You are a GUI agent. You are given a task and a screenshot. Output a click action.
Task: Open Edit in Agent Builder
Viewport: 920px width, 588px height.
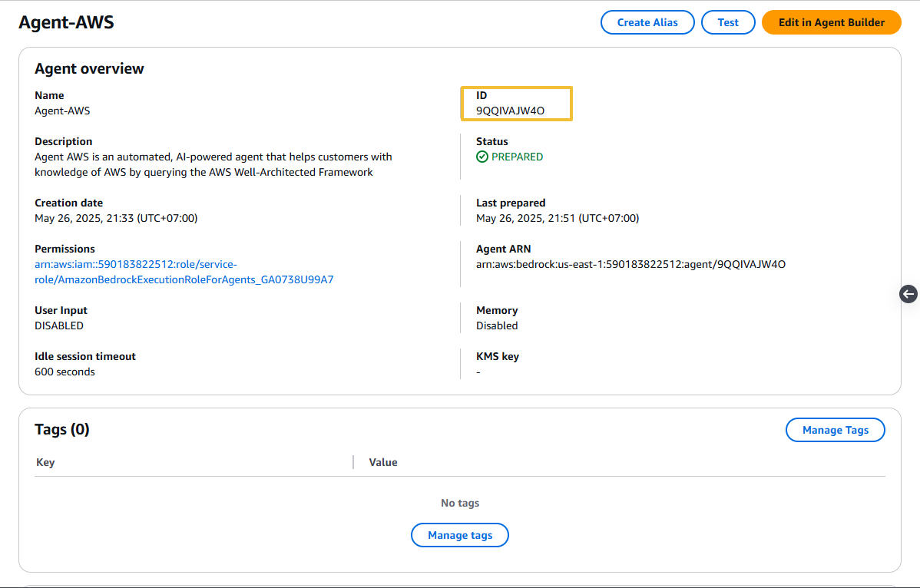832,22
